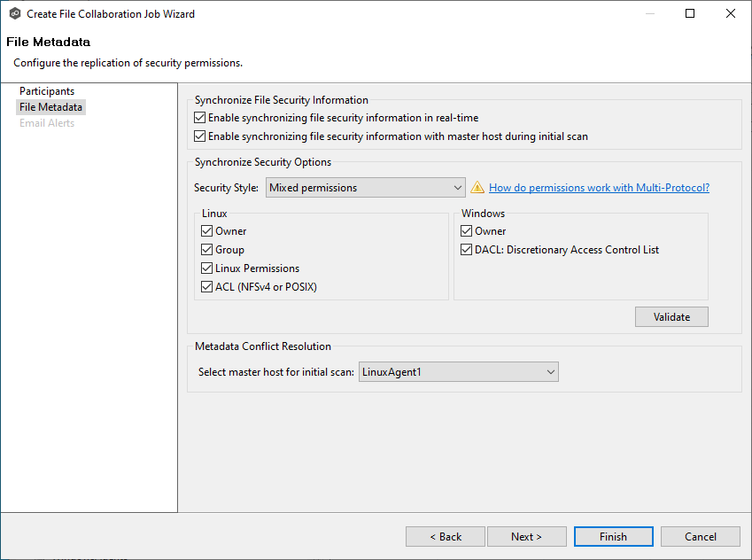Uncheck Linux Permissions option
Viewport: 752px width, 560px height.
[x=207, y=268]
